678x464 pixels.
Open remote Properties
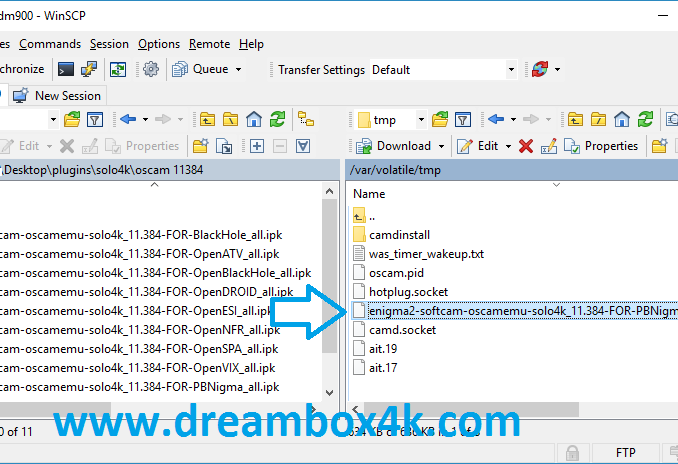pos(601,146)
